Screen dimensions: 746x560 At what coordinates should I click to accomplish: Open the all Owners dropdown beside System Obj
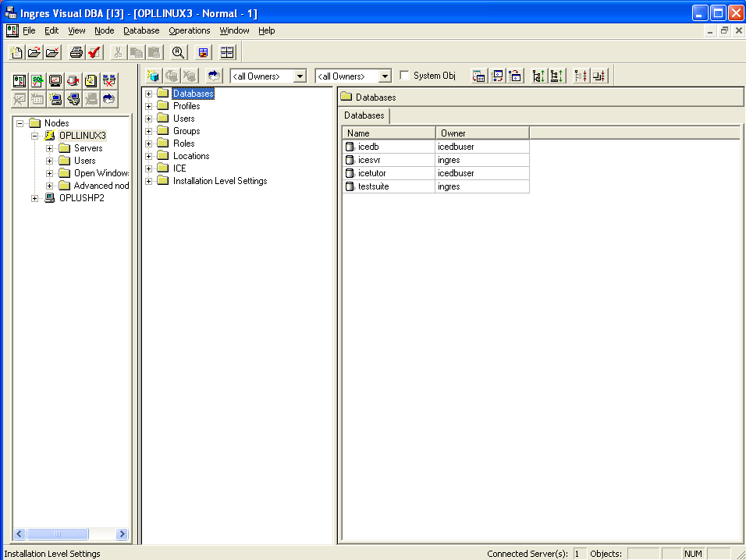[385, 76]
